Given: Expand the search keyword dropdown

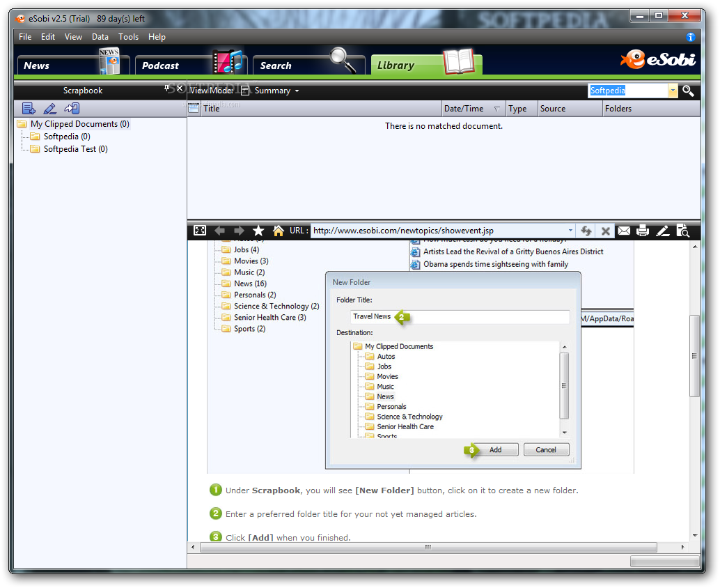Looking at the screenshot, I should (673, 91).
